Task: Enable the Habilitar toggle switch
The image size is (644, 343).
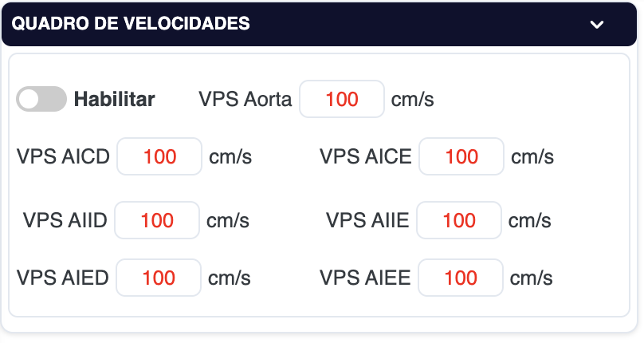Action: point(41,100)
